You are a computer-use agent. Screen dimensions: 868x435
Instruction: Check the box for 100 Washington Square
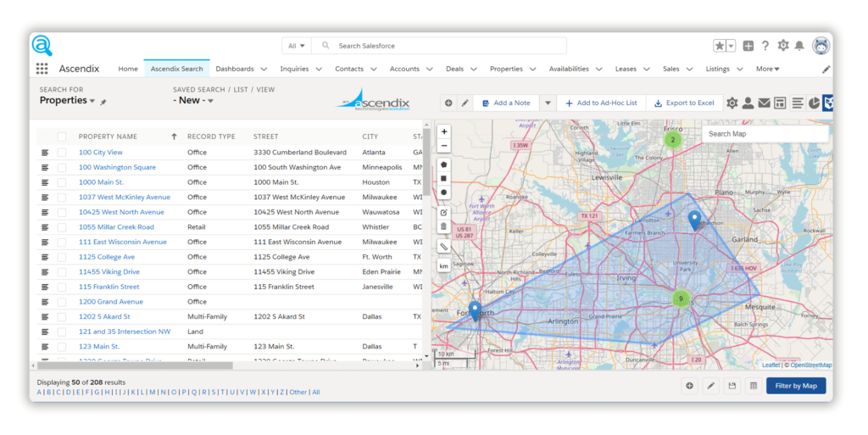point(61,167)
